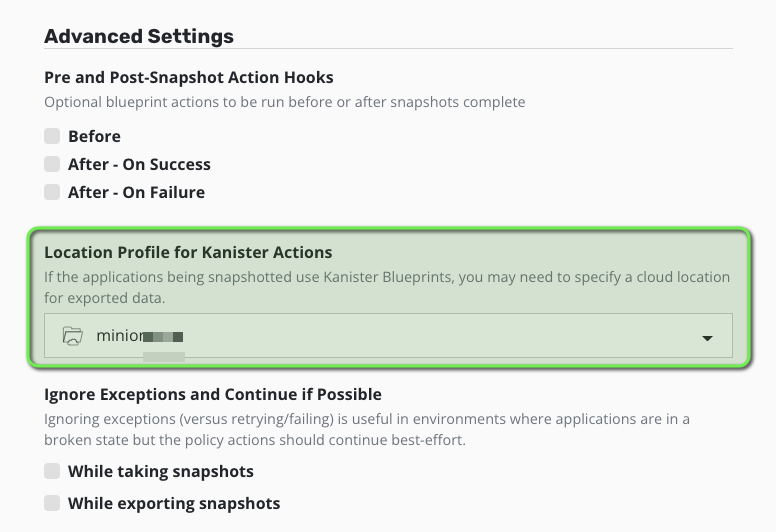The height and width of the screenshot is (532, 776).
Task: Tick the Before hook checkbox box
Action: (x=52, y=136)
